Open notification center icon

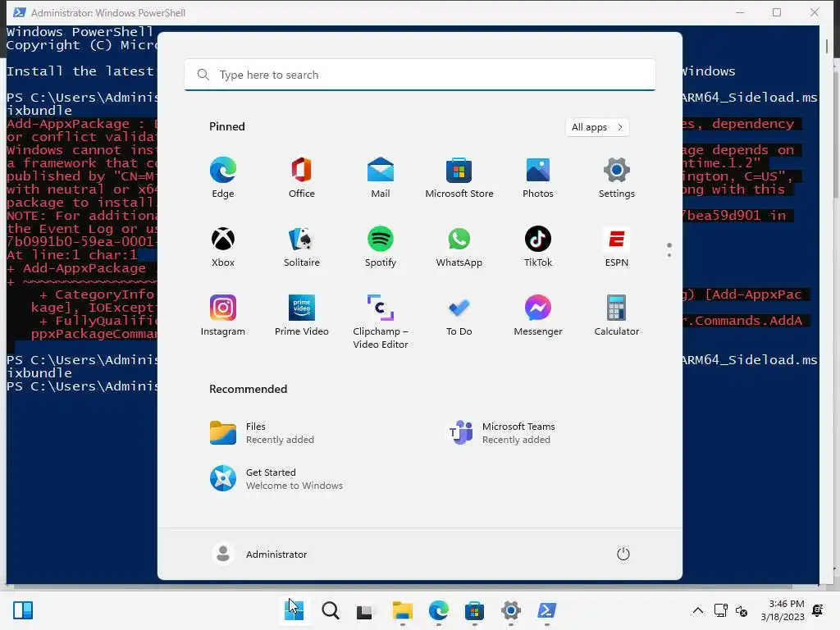(818, 610)
